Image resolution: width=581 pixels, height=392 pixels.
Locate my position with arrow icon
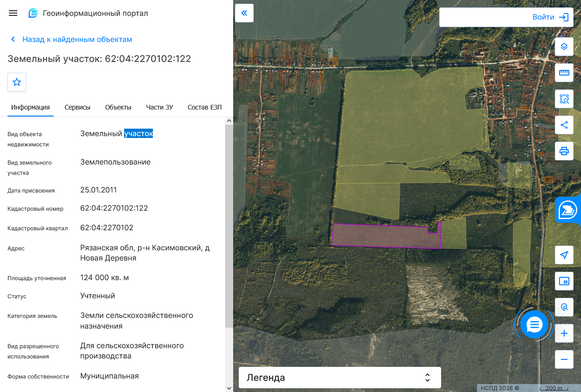click(564, 255)
